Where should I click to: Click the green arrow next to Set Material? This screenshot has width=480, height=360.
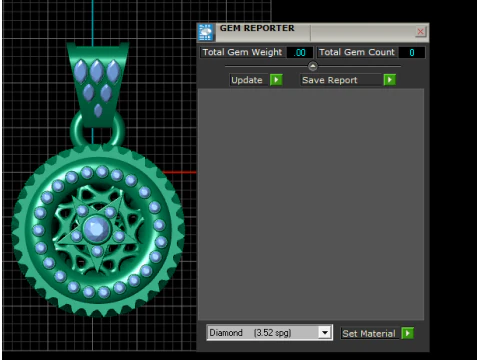pos(408,333)
